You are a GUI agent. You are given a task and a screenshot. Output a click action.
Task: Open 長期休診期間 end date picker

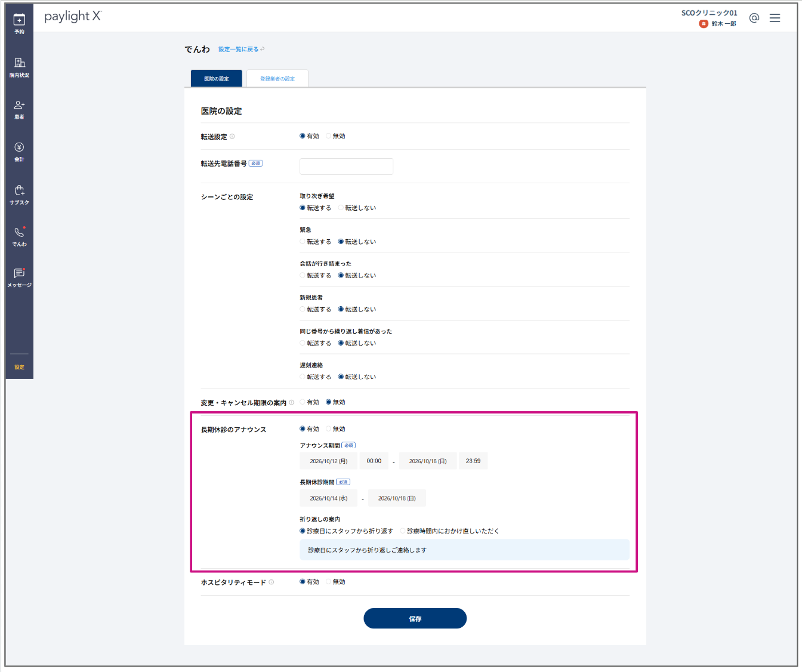[397, 498]
